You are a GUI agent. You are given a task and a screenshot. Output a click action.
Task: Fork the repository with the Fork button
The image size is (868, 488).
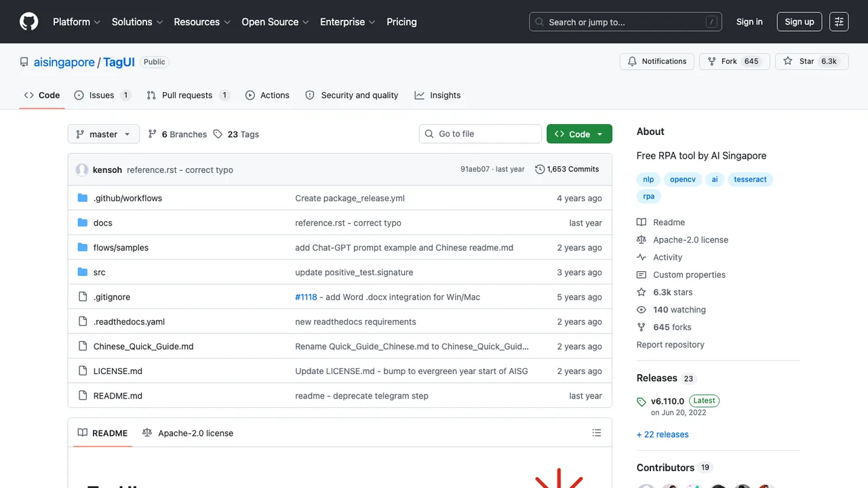(734, 61)
